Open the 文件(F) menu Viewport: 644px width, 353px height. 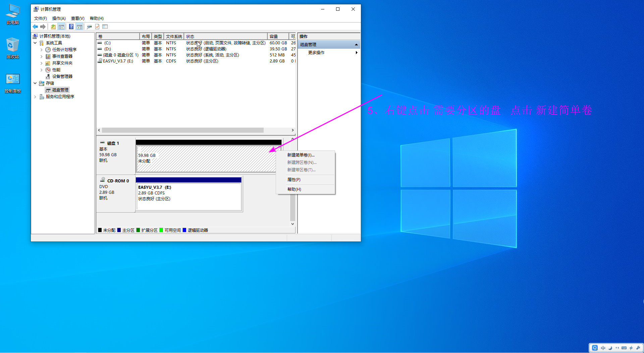(40, 18)
